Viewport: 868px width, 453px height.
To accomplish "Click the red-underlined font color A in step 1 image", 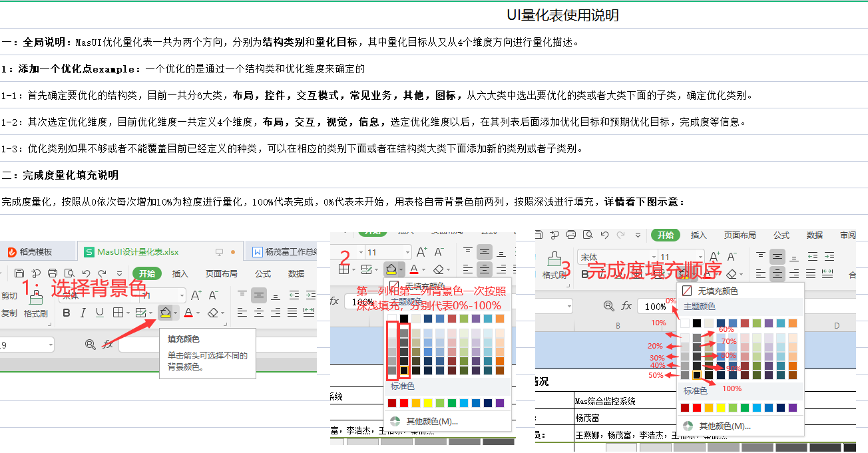I will [188, 313].
